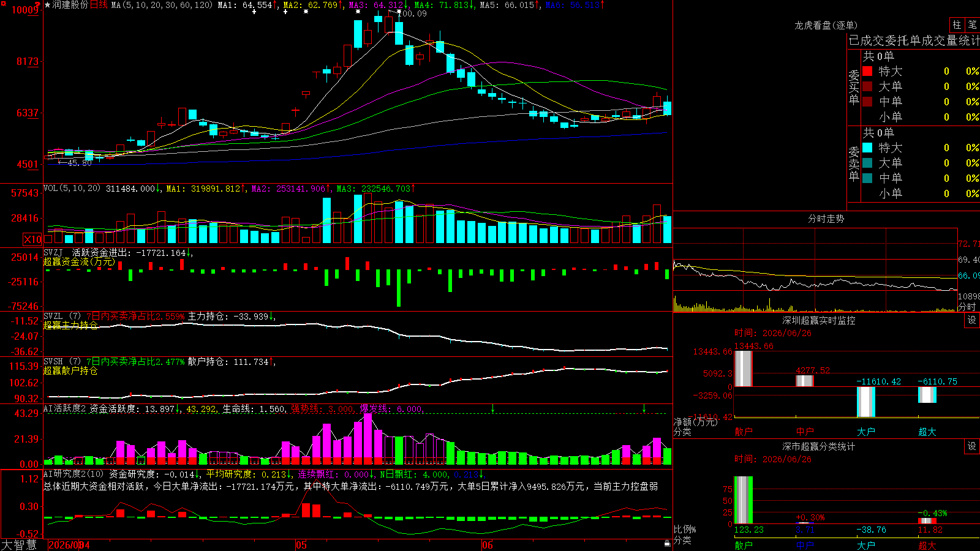
Task: Click the teal 中单 sell-order swatch
Action: click(867, 178)
